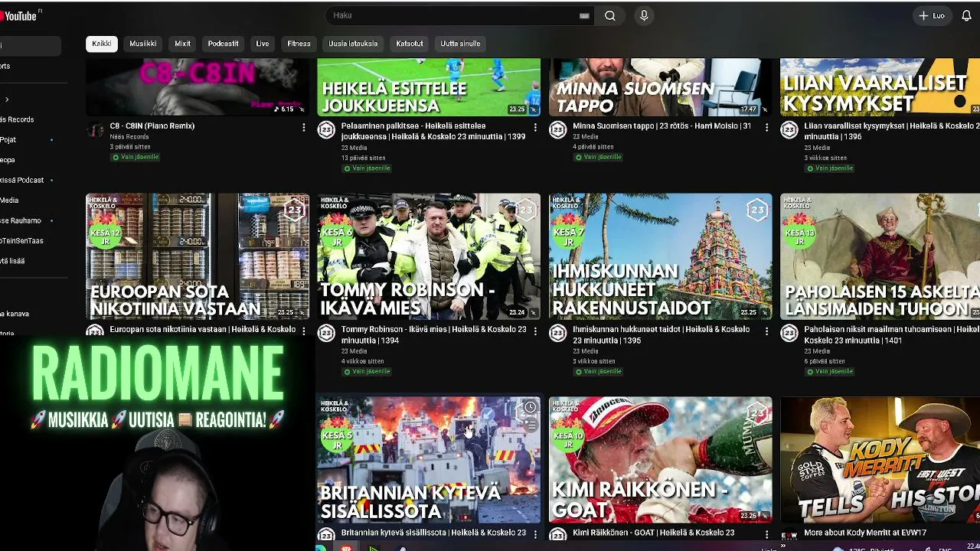The height and width of the screenshot is (551, 980).
Task: Click the title 'Britannian kytevä sisällissota'
Action: pyautogui.click(x=433, y=533)
